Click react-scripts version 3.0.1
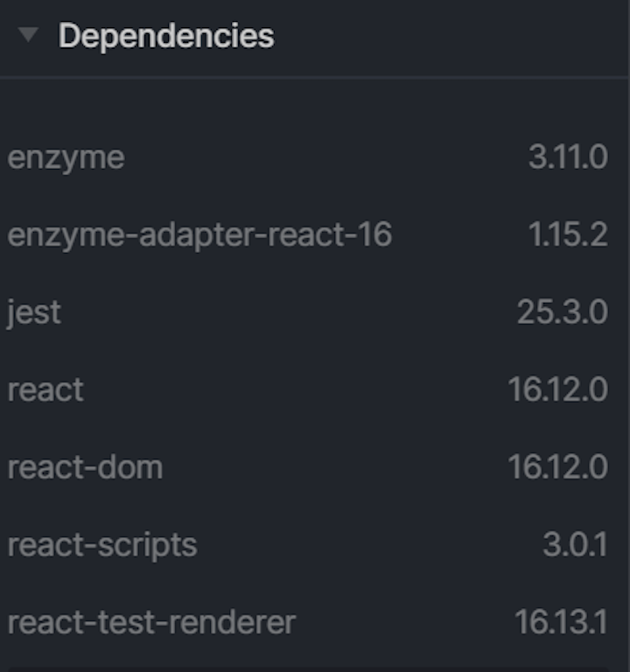Image resolution: width=630 pixels, height=672 pixels. [x=575, y=545]
